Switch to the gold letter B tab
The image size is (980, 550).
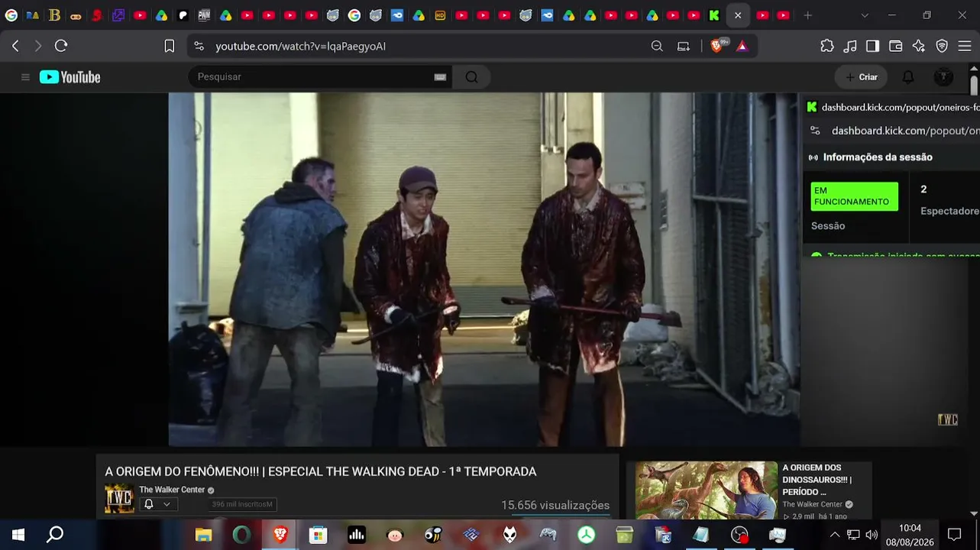pyautogui.click(x=54, y=15)
